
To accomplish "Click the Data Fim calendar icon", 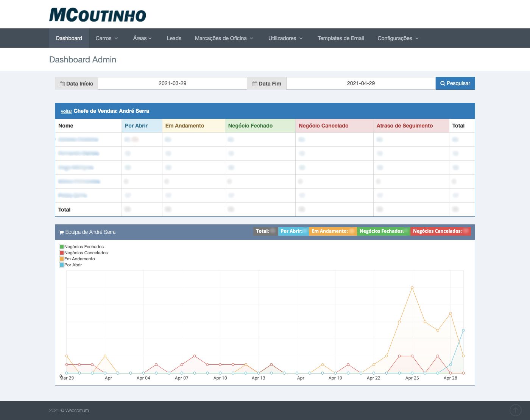I will click(255, 84).
